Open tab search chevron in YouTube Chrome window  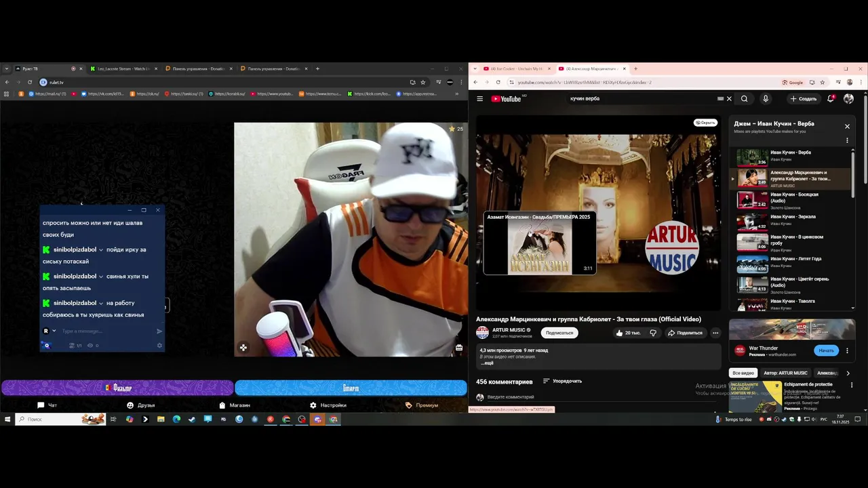(x=474, y=68)
